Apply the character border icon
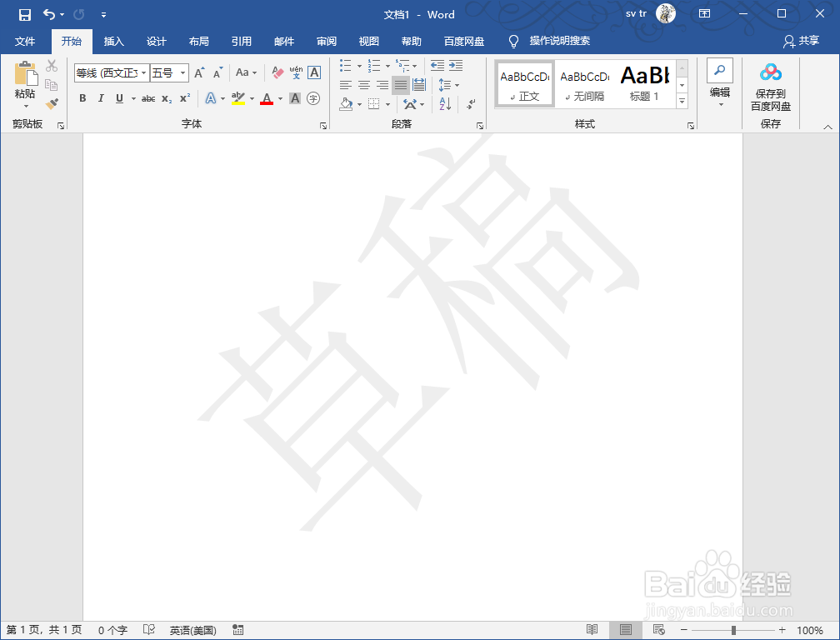The width and height of the screenshot is (840, 640). click(314, 72)
